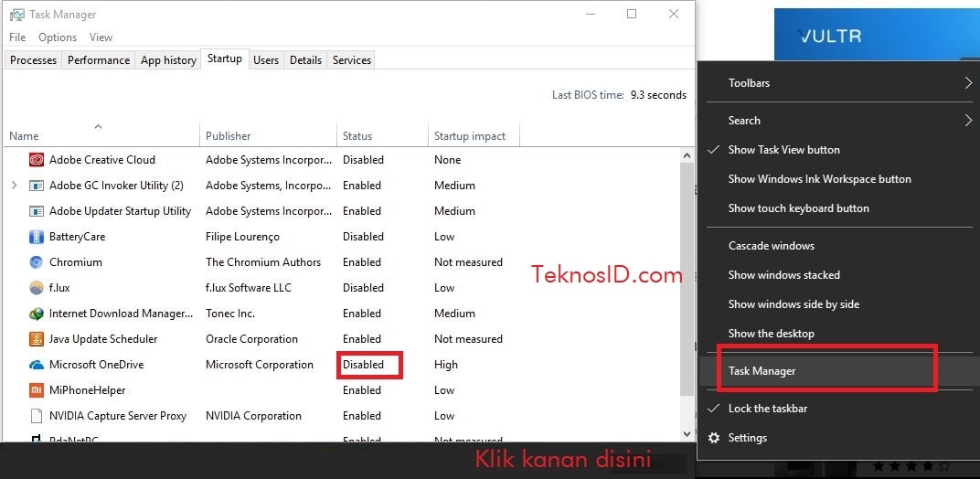Switch to the Users tab
980x479 pixels.
point(266,60)
